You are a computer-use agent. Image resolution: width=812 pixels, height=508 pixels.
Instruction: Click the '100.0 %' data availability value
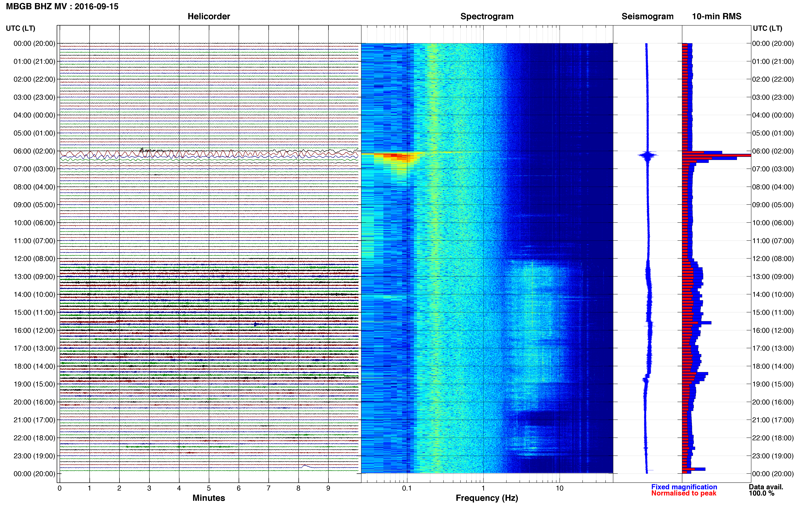pos(761,493)
